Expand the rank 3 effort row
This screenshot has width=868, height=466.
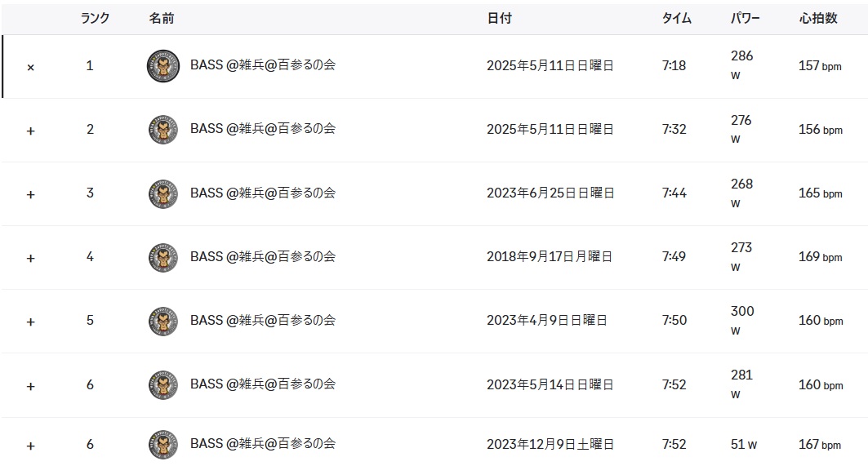[x=30, y=195]
